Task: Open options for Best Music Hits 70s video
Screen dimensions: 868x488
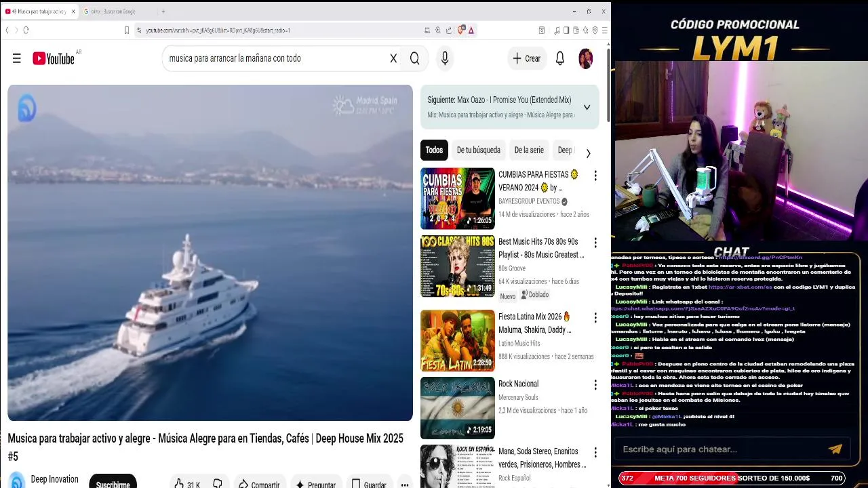Action: tap(595, 243)
